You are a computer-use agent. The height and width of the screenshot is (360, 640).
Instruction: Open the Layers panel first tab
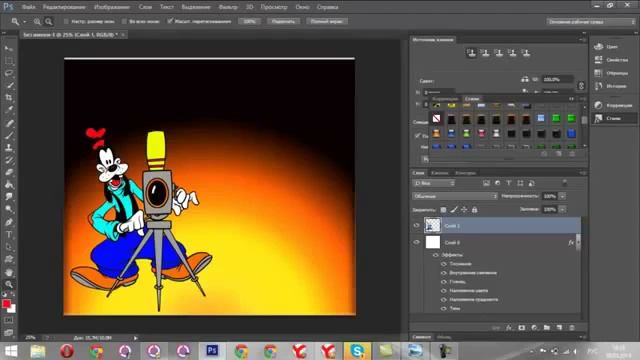point(418,173)
